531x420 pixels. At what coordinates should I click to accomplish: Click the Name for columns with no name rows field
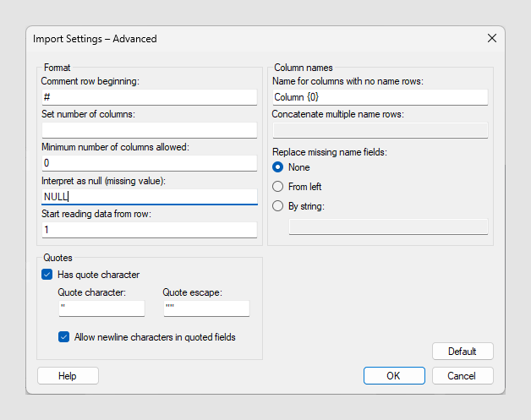(380, 97)
